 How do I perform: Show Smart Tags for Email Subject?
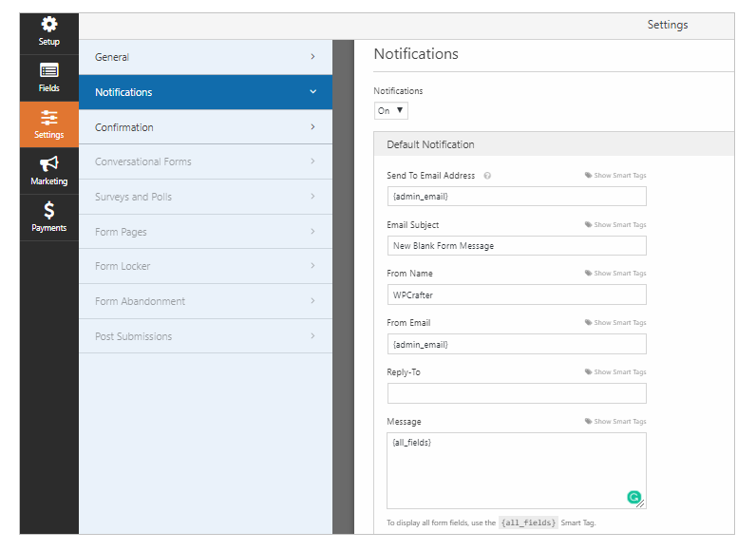click(615, 224)
